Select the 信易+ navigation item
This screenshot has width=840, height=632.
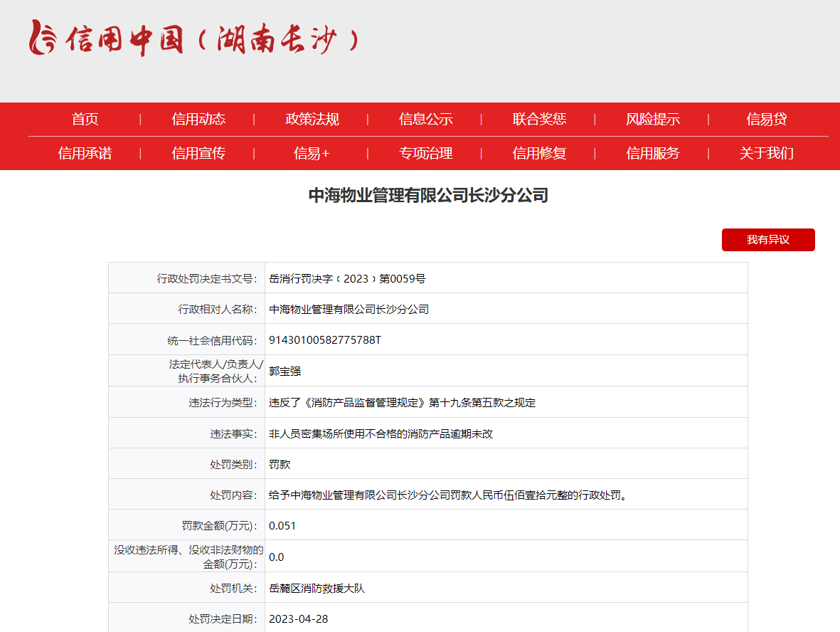[311, 153]
